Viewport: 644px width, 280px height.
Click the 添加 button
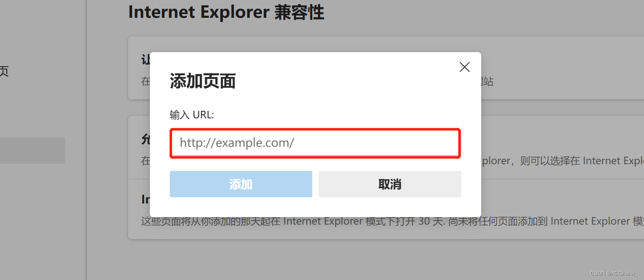tap(241, 184)
